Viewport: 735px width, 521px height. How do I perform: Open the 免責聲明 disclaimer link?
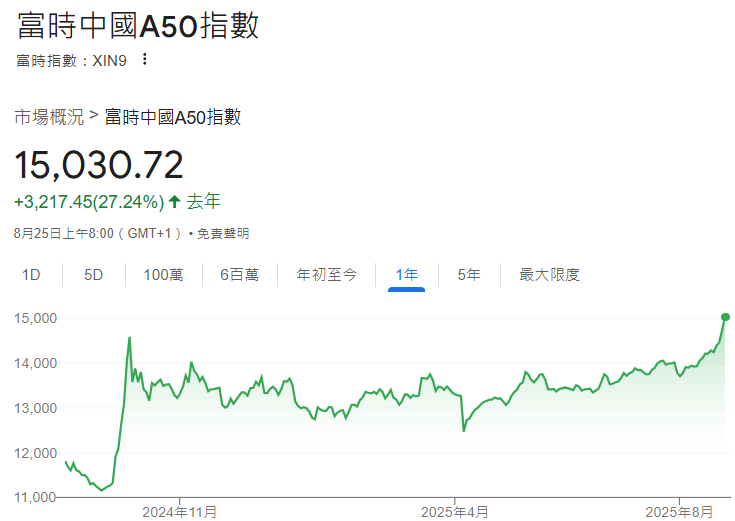(223, 233)
